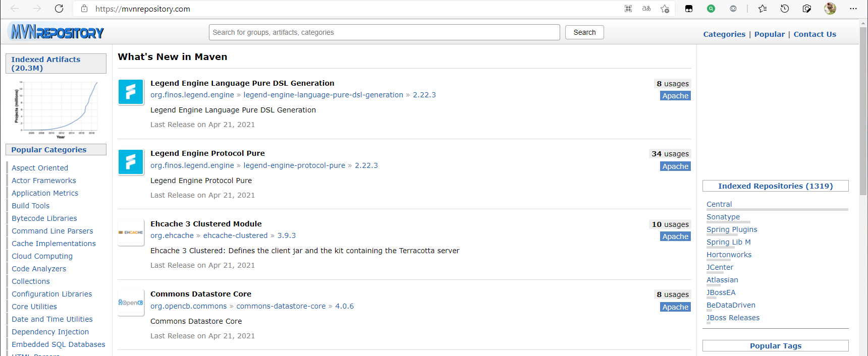The width and height of the screenshot is (868, 356).
Task: Open Popular Categories heading link
Action: click(49, 150)
